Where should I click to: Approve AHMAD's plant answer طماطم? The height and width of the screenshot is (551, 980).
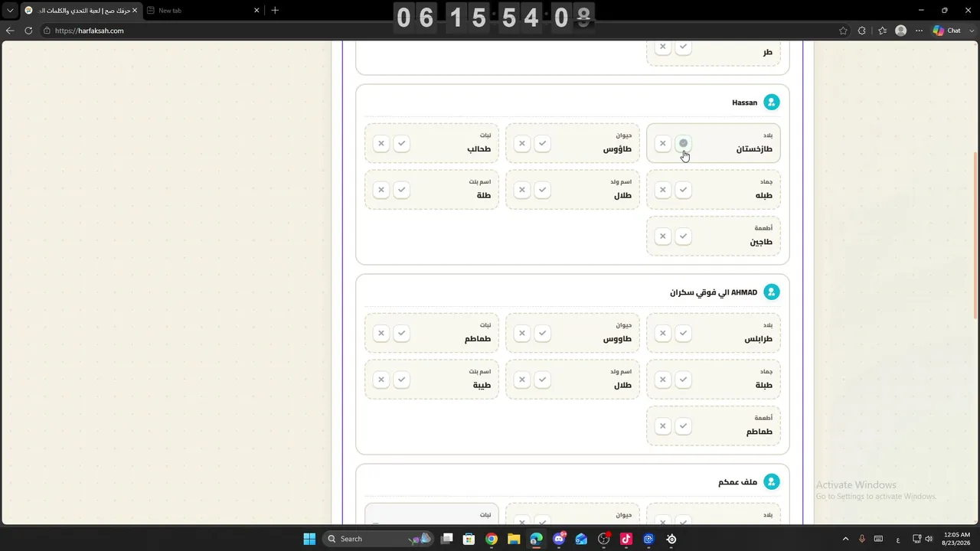(x=401, y=333)
